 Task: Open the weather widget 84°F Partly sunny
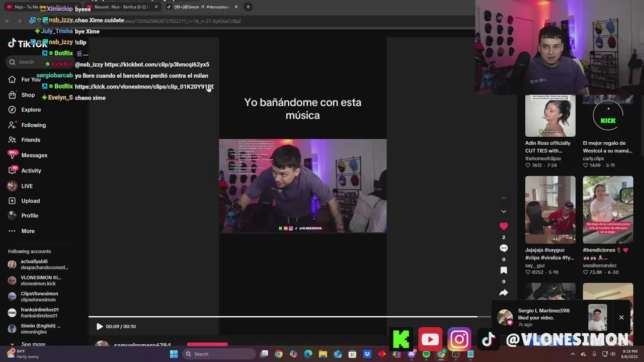click(x=23, y=354)
